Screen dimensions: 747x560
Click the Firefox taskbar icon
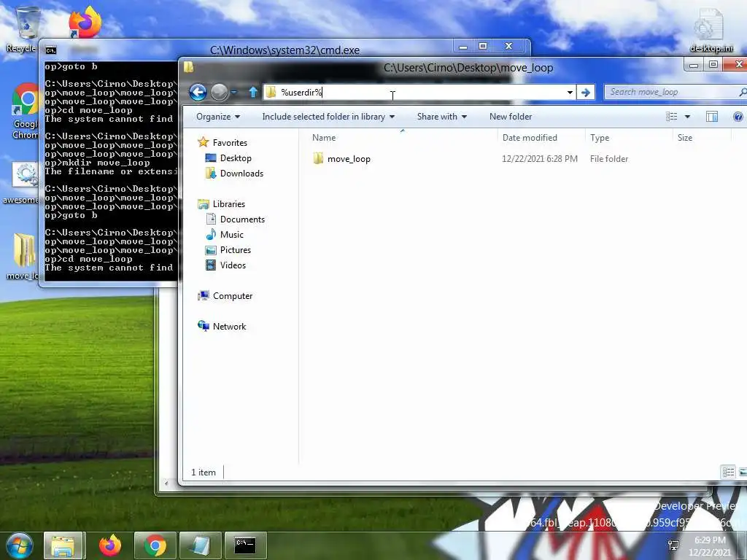pos(109,545)
